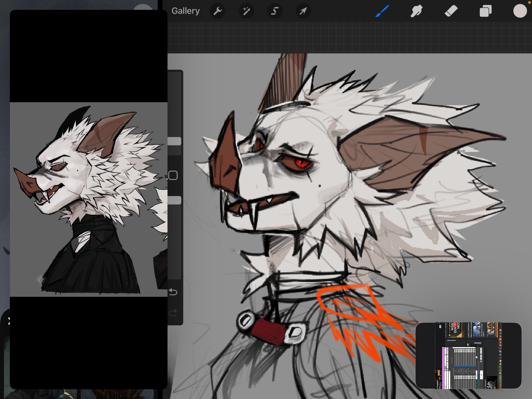Activate the Transform arrow tool

coord(303,11)
